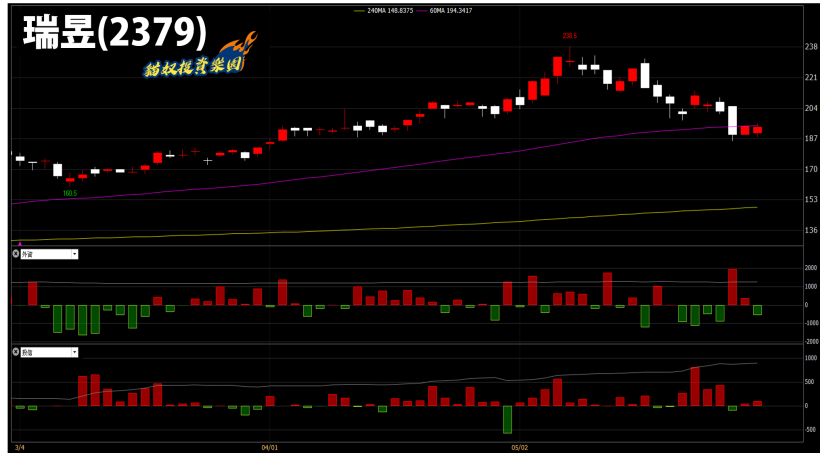This screenshot has height=453, width=820.
Task: Click the 238.5 high price label
Action: [570, 36]
